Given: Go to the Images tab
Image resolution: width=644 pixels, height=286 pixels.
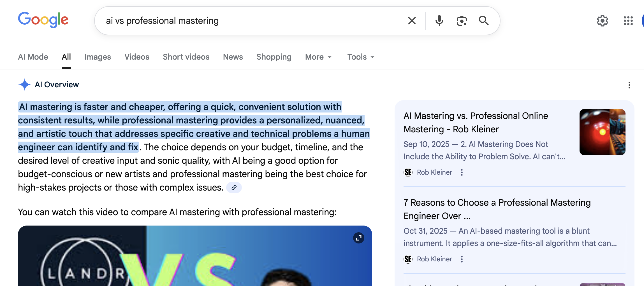Looking at the screenshot, I should tap(98, 57).
